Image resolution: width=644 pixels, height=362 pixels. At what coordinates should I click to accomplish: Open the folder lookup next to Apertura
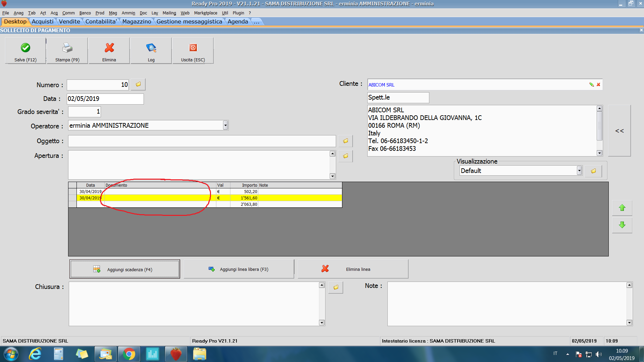coord(345,156)
